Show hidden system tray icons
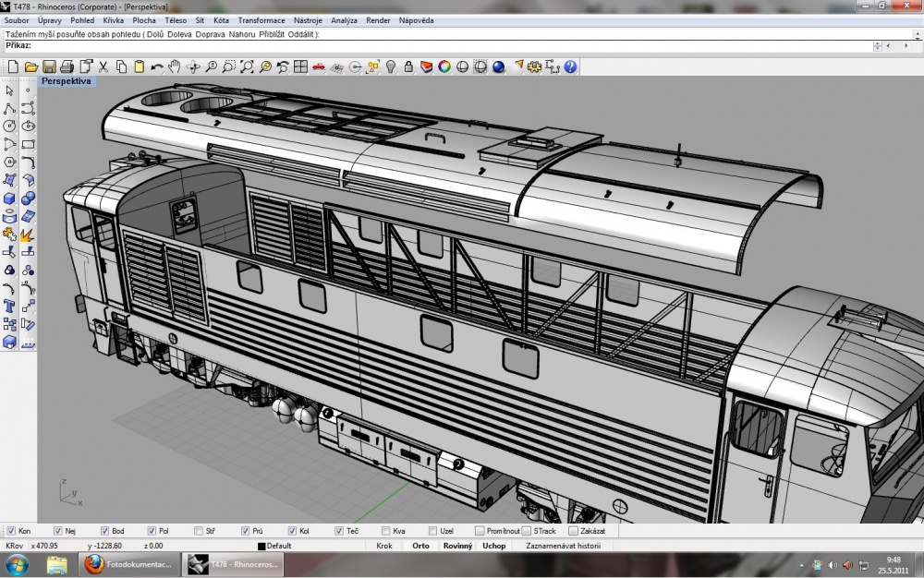 pyautogui.click(x=802, y=565)
